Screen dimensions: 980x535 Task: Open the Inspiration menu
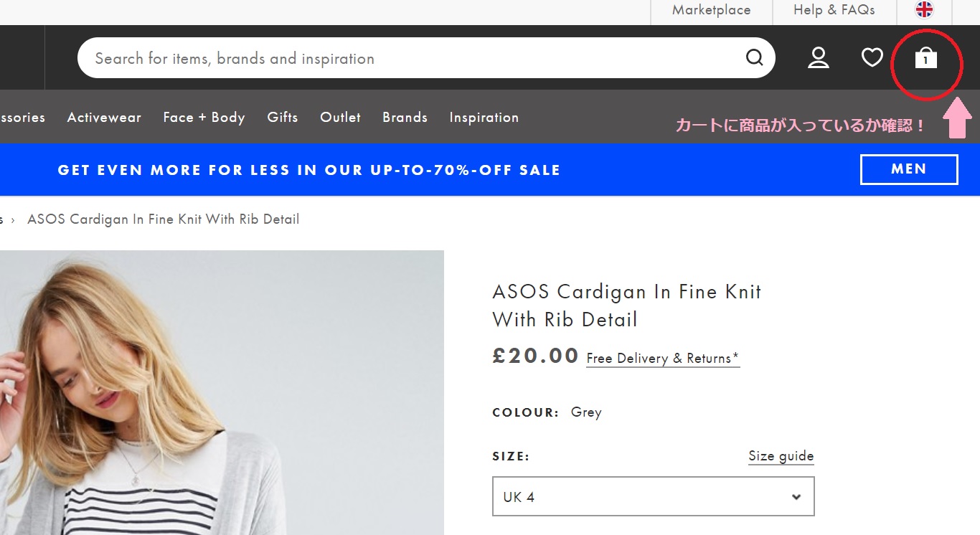coord(484,118)
